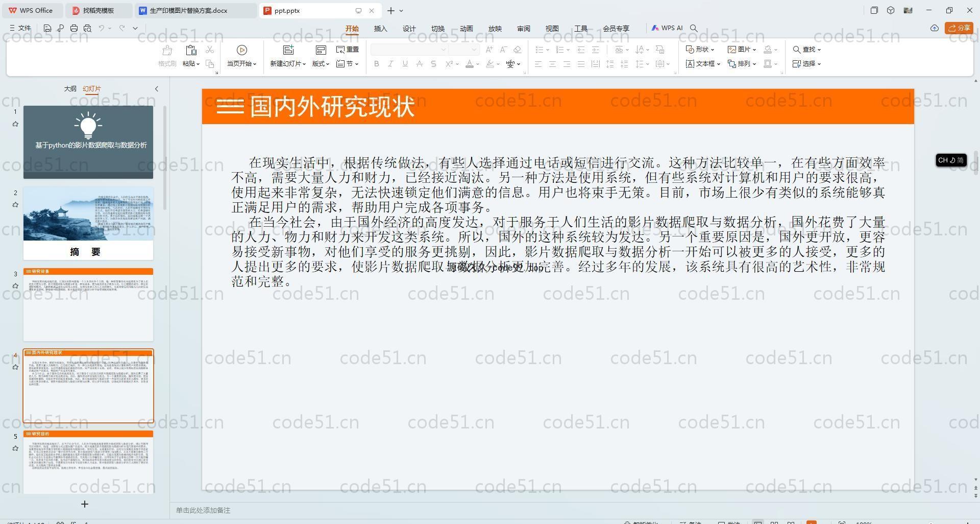This screenshot has height=524, width=980.
Task: Click the Reset (重置) slide button
Action: (348, 50)
